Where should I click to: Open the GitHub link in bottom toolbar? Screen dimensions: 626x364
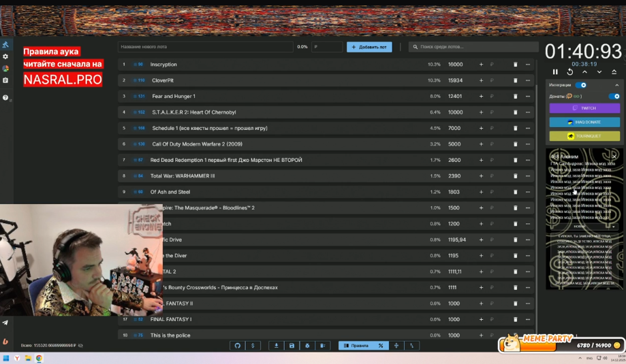click(x=237, y=346)
